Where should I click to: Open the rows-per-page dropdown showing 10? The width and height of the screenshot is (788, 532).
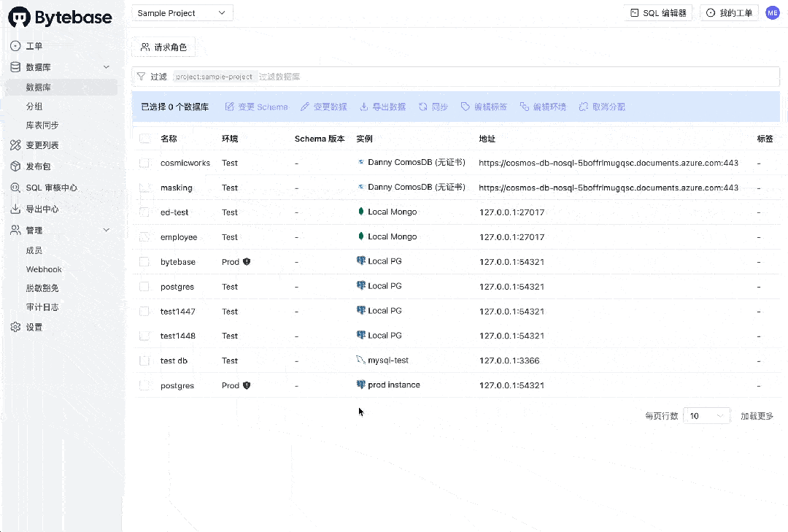click(x=706, y=416)
